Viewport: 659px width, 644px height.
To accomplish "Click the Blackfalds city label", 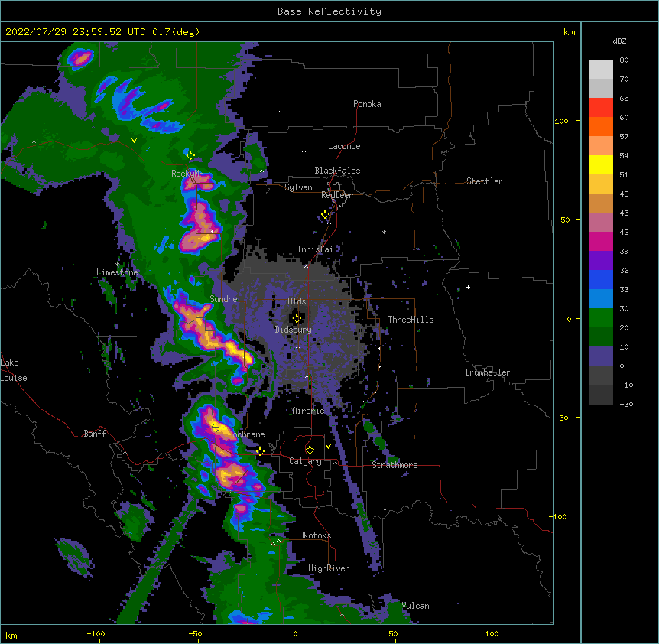I will point(337,171).
